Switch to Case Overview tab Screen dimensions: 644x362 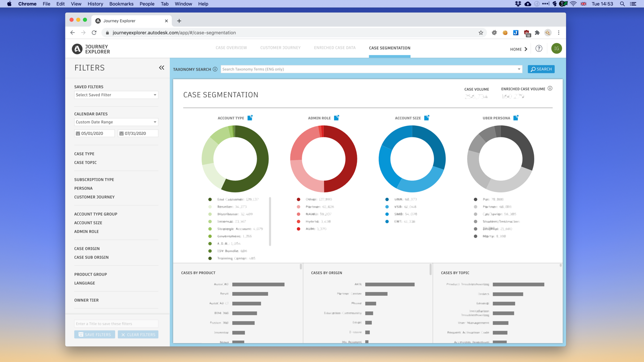point(231,48)
